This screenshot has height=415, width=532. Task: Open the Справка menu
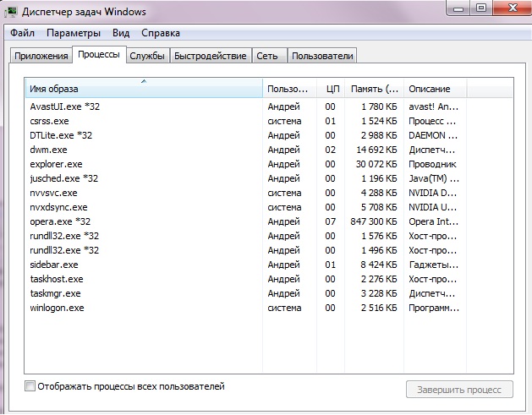161,34
